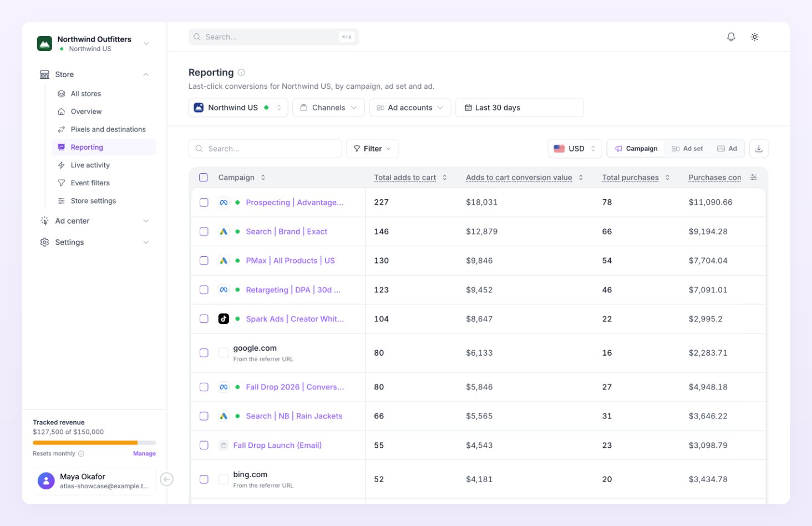Open the column settings sliders icon

(x=753, y=178)
